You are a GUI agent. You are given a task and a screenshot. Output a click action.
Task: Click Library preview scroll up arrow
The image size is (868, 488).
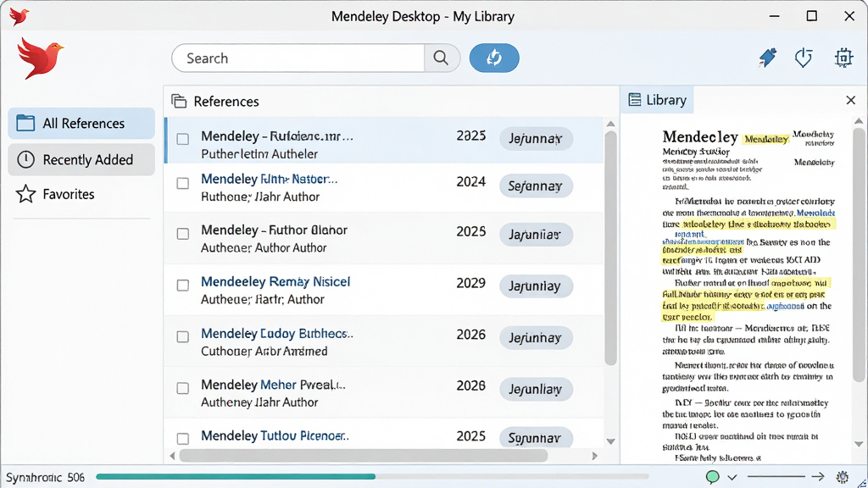pos(859,121)
